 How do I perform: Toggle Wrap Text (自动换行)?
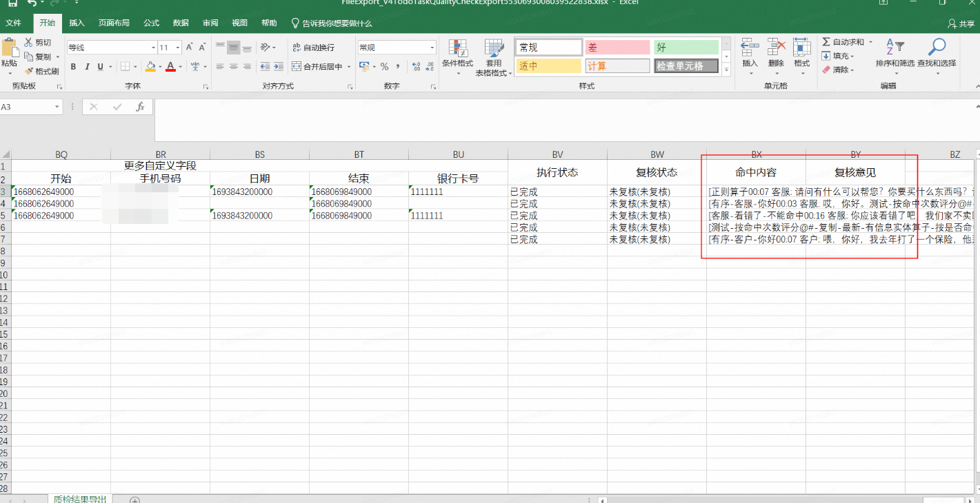(313, 48)
